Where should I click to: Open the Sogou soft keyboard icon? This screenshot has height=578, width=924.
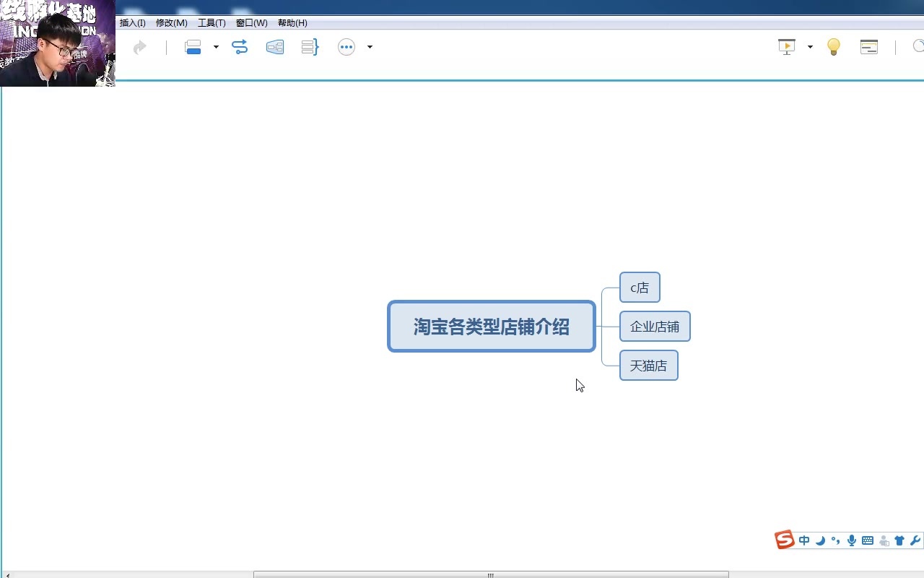tap(868, 540)
